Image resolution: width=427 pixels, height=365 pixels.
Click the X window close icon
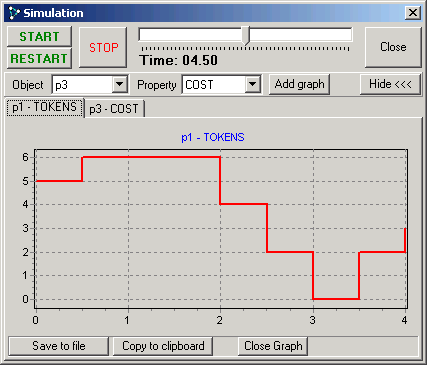(x=413, y=13)
